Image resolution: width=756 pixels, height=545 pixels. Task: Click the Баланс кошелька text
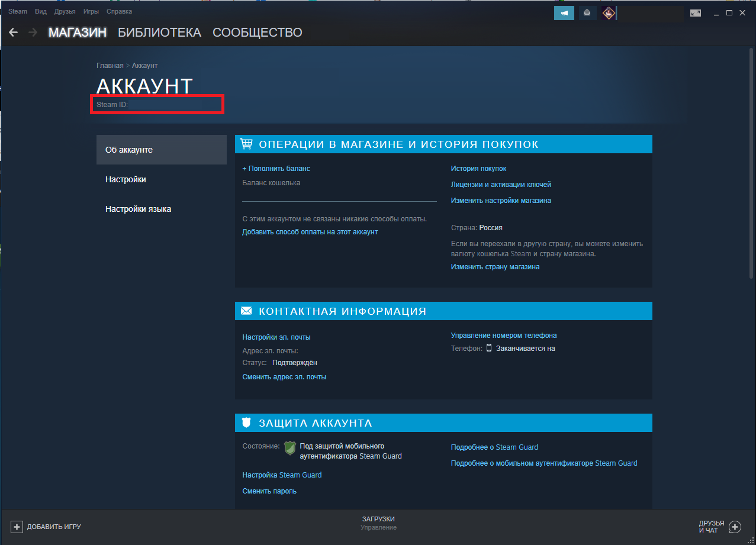click(x=271, y=183)
